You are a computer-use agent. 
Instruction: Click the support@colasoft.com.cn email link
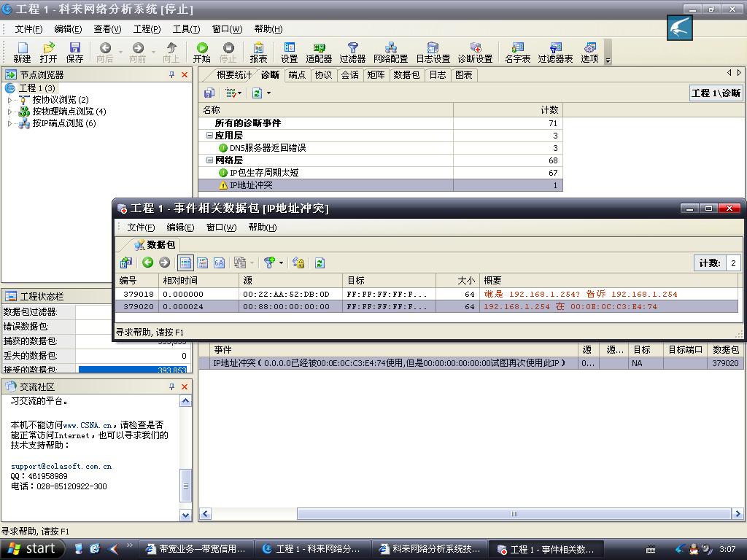tap(61, 466)
